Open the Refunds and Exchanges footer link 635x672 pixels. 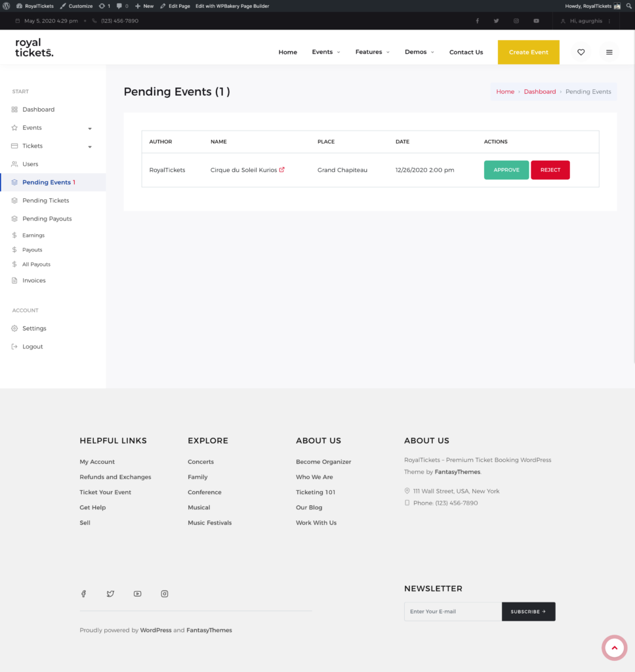115,477
